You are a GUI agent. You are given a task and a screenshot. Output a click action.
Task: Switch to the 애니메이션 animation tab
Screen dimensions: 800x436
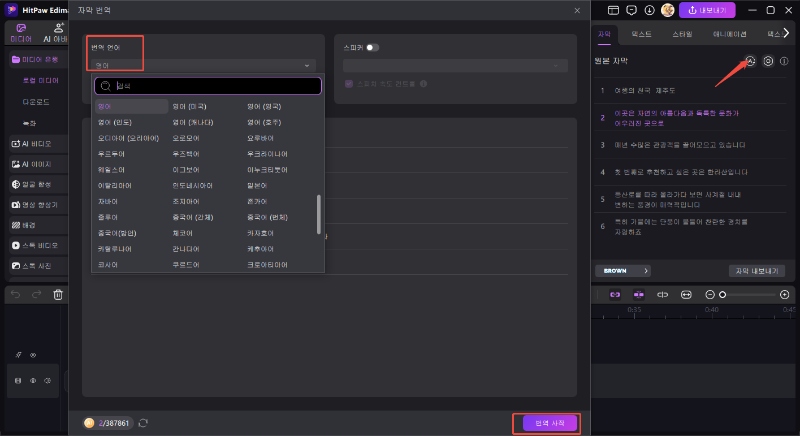click(730, 34)
